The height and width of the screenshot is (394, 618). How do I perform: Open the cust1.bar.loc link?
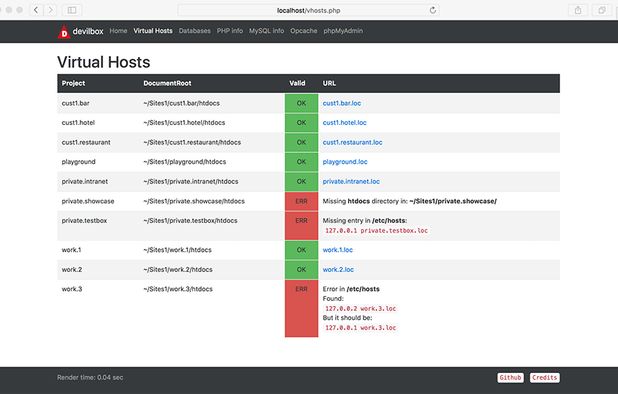[x=342, y=103]
